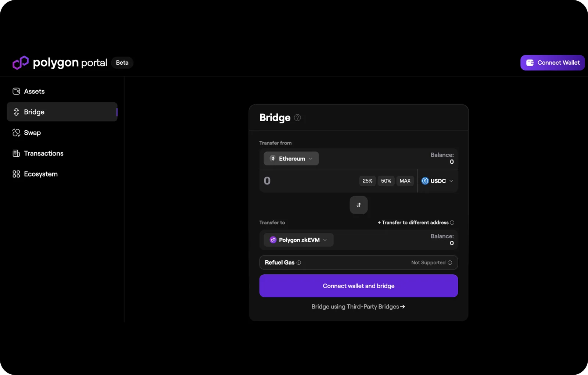Select Bridge in the sidebar

(62, 112)
